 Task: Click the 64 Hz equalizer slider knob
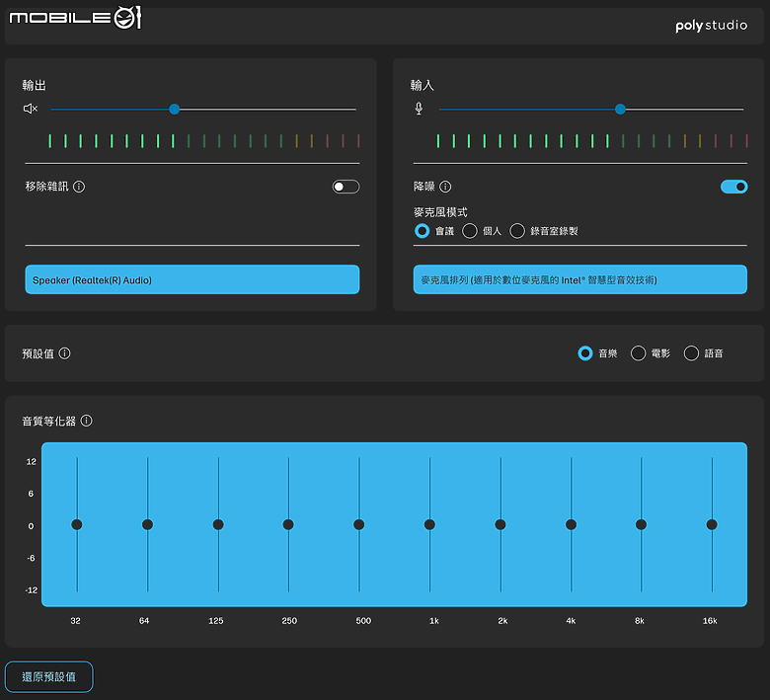[147, 524]
